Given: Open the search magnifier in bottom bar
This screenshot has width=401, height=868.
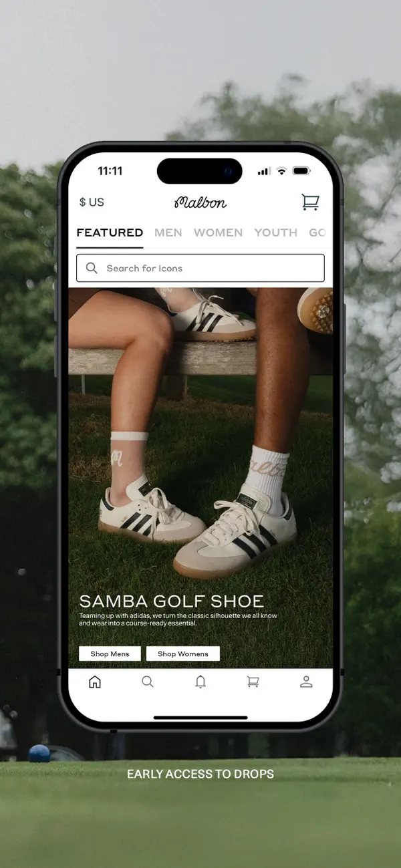Looking at the screenshot, I should coord(148,682).
